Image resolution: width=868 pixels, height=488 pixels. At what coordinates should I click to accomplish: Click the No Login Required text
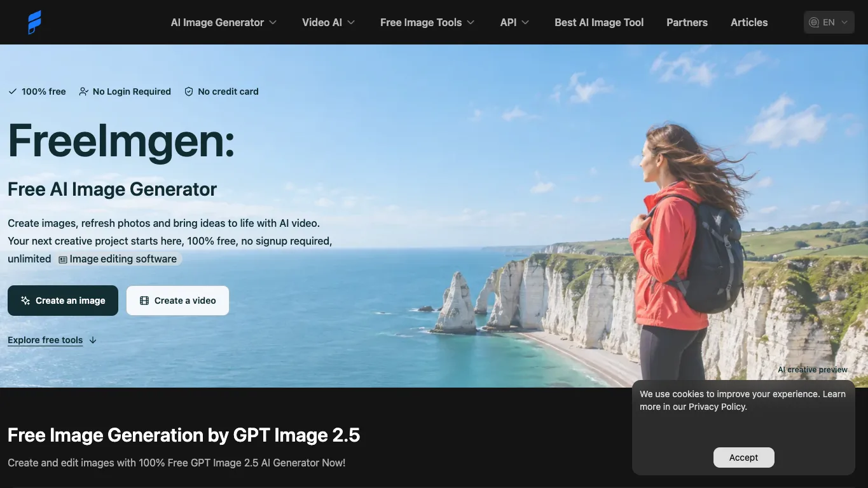click(132, 91)
